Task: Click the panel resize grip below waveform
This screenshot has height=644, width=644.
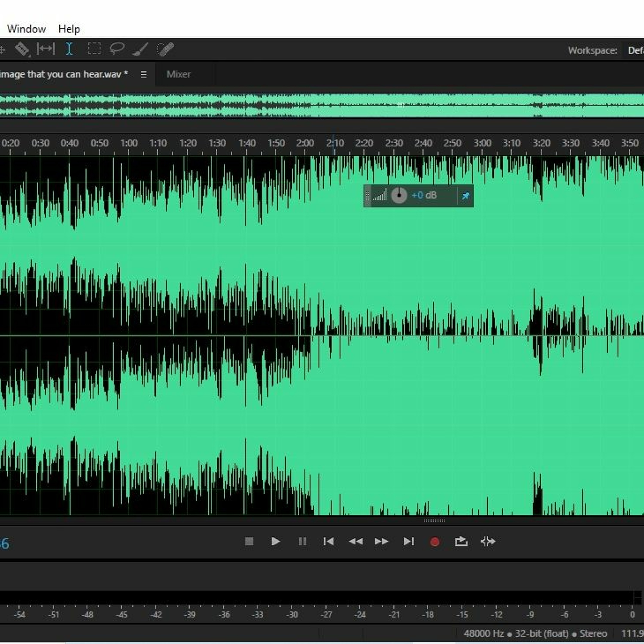Action: coord(434,521)
